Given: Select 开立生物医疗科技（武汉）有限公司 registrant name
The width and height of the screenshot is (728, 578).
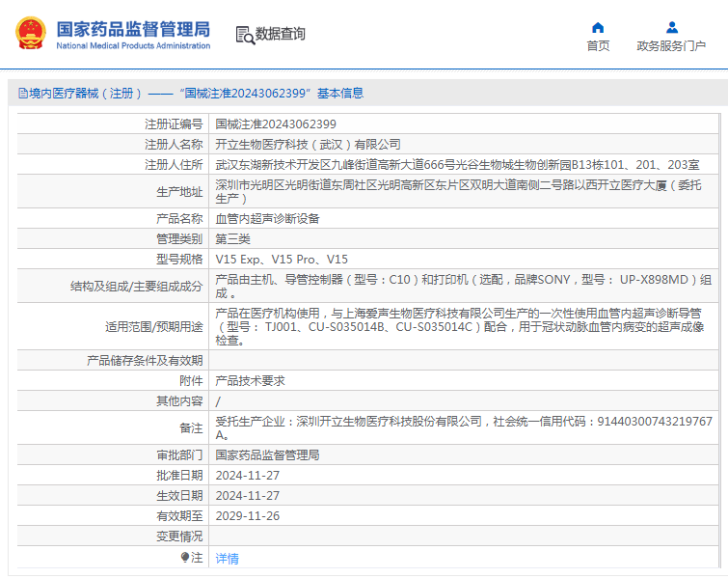Looking at the screenshot, I should [x=308, y=145].
